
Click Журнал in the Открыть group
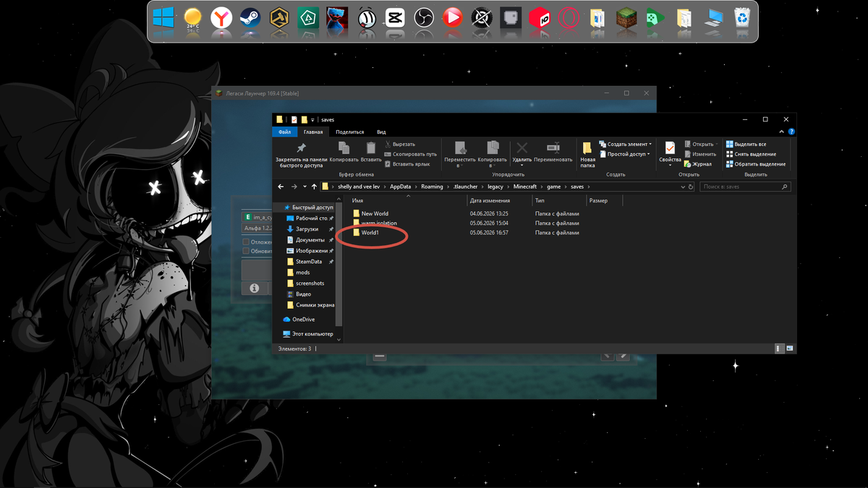coord(697,164)
